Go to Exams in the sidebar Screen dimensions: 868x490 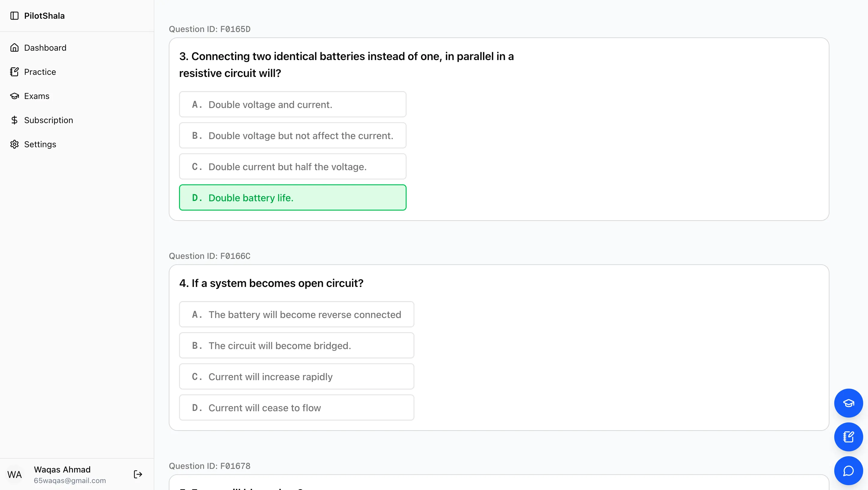(x=36, y=96)
